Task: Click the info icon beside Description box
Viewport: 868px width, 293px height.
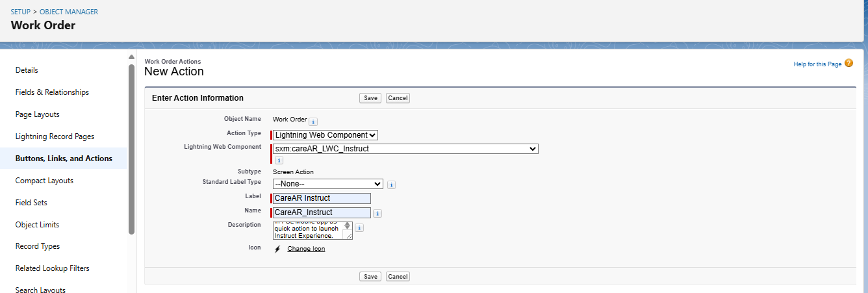Action: [359, 228]
